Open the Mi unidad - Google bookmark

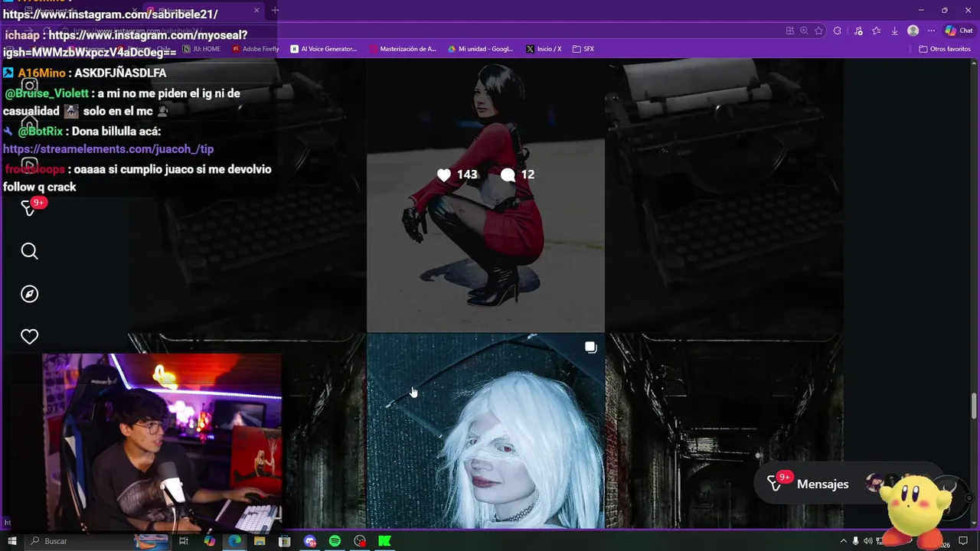481,49
